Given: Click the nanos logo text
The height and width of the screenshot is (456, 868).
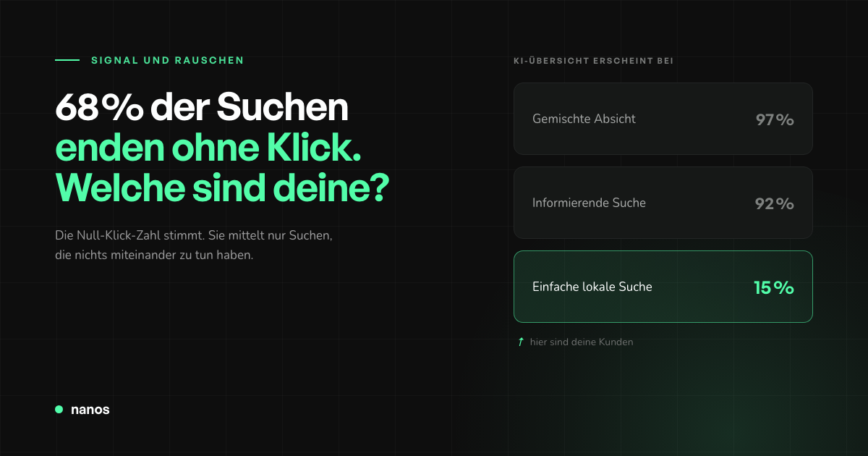Looking at the screenshot, I should (x=90, y=410).
